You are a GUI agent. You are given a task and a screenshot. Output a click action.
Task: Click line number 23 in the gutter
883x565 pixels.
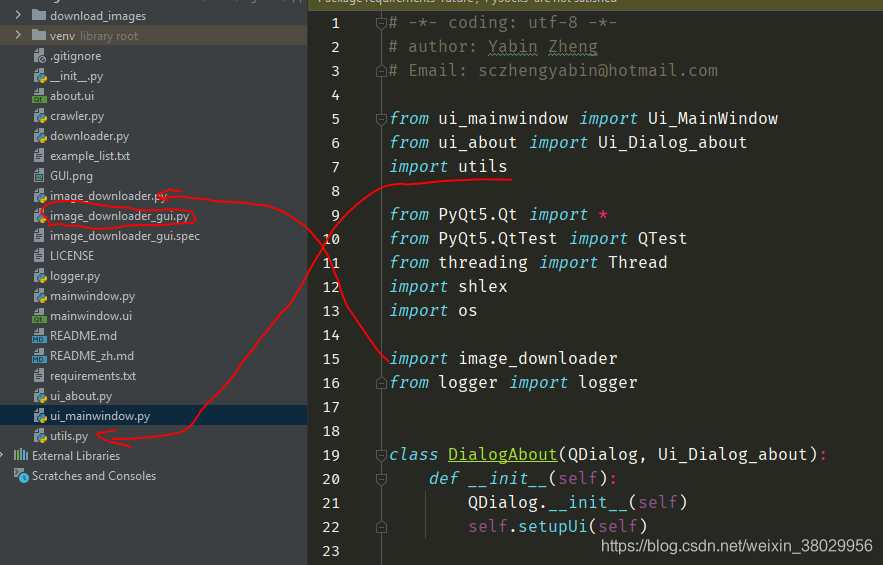tap(331, 551)
